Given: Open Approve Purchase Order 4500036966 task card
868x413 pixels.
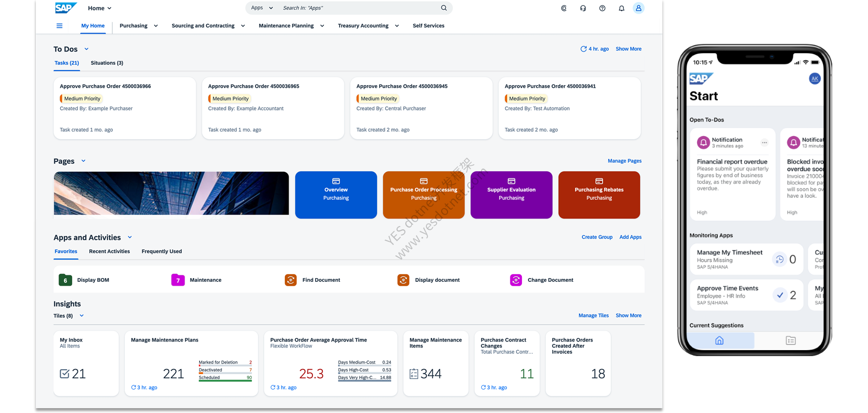Looking at the screenshot, I should [125, 108].
